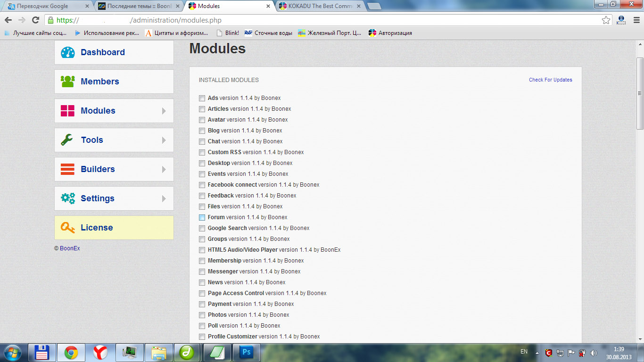Click the floppy disk taskbar icon
Screen dimensions: 644x362
(42, 353)
